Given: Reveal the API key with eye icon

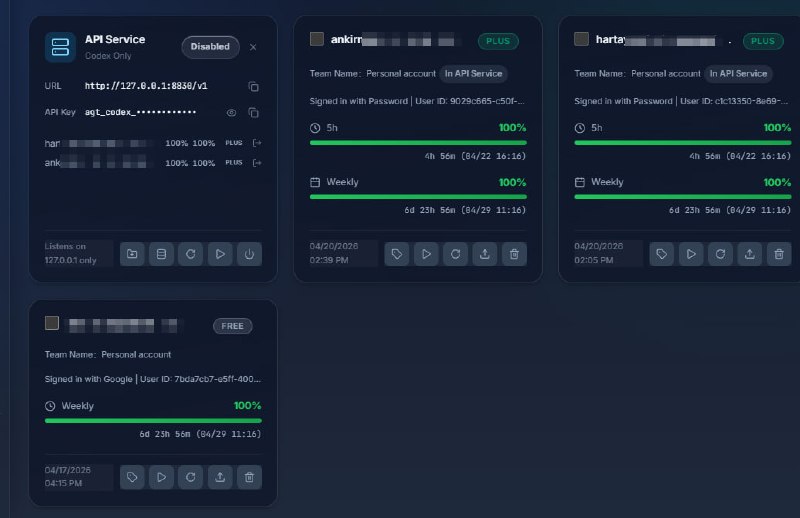Looking at the screenshot, I should pos(231,113).
